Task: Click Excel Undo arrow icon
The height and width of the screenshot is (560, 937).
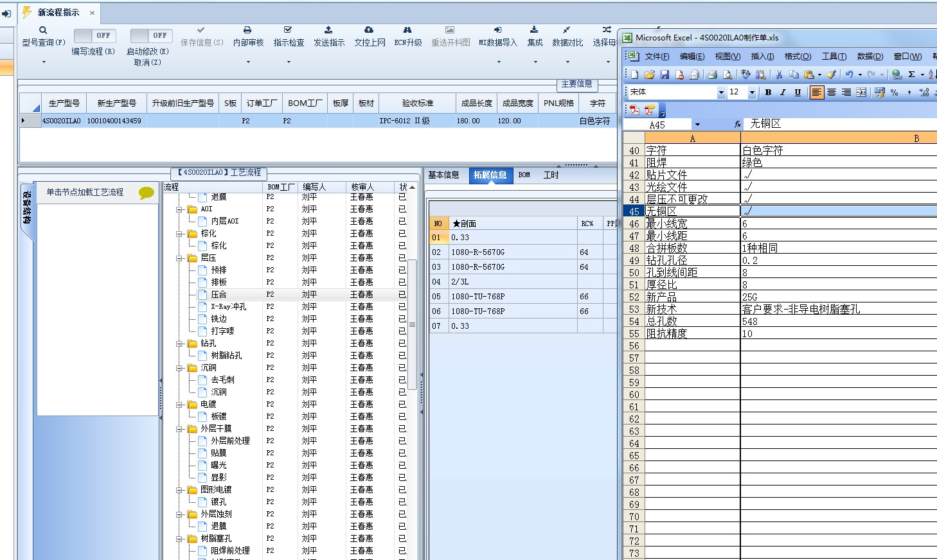Action: (x=849, y=74)
